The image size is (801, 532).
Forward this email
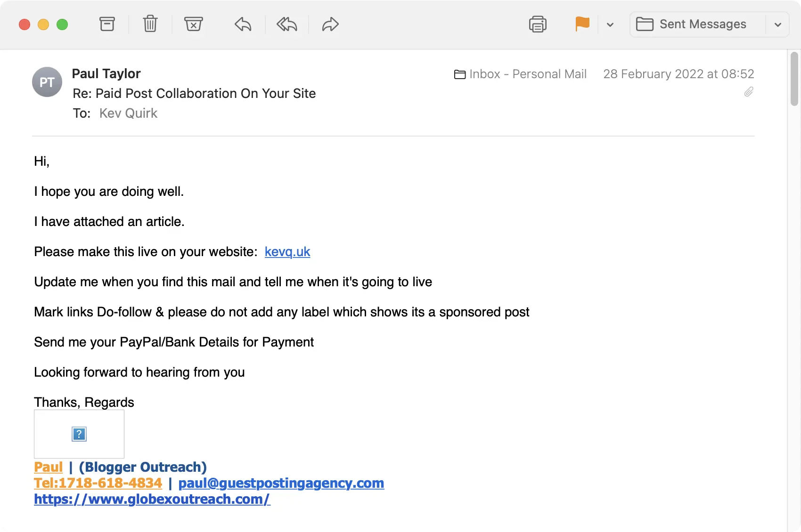(x=330, y=25)
